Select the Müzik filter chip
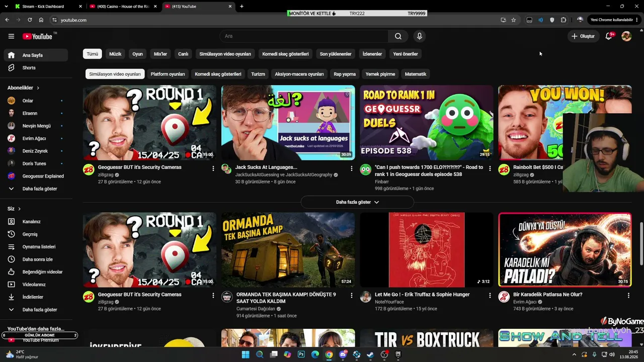644x362 pixels. 115,54
